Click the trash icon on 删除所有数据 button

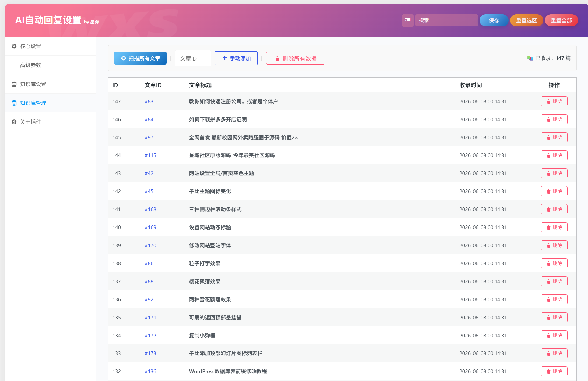(277, 58)
